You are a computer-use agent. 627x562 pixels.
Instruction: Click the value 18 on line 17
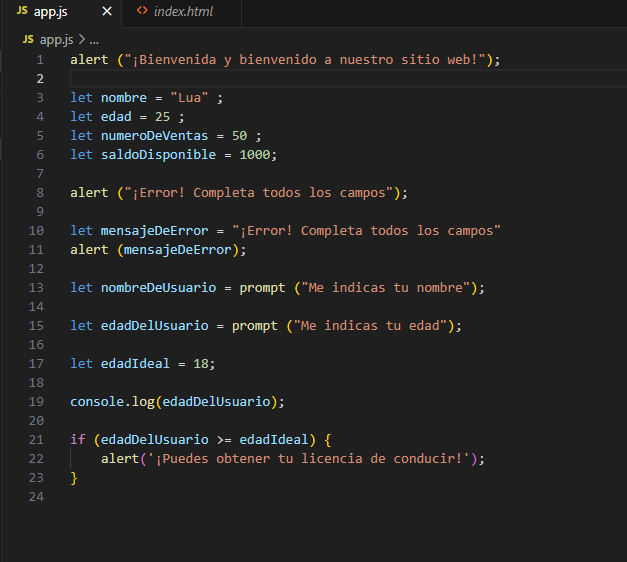[x=201, y=364]
